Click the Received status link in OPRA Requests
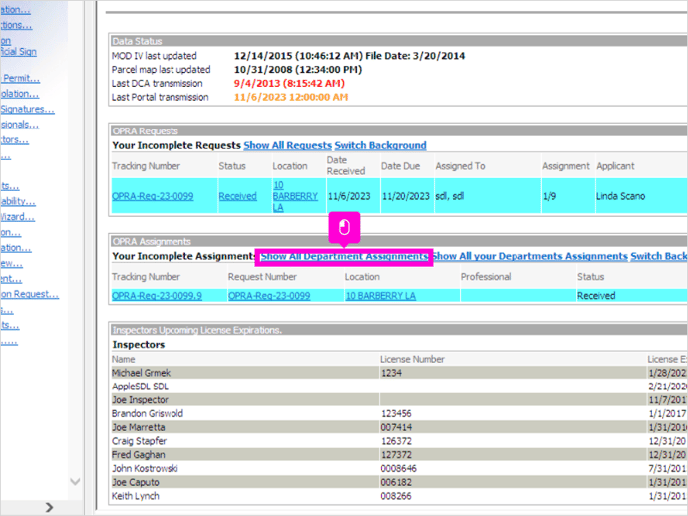The image size is (688, 516). (x=237, y=196)
